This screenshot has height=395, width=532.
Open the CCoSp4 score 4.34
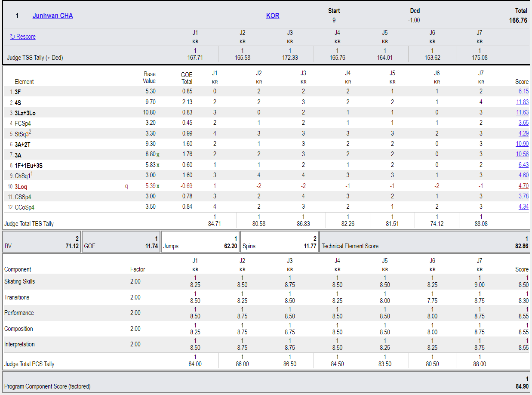pos(523,207)
